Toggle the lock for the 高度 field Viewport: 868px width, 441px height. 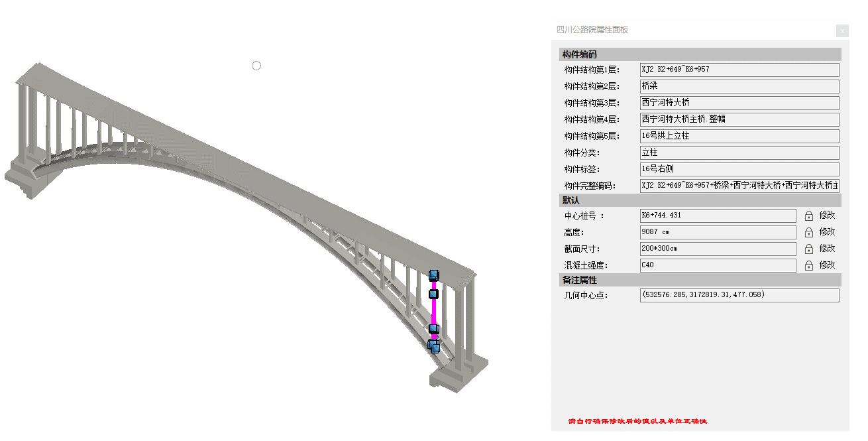click(809, 231)
